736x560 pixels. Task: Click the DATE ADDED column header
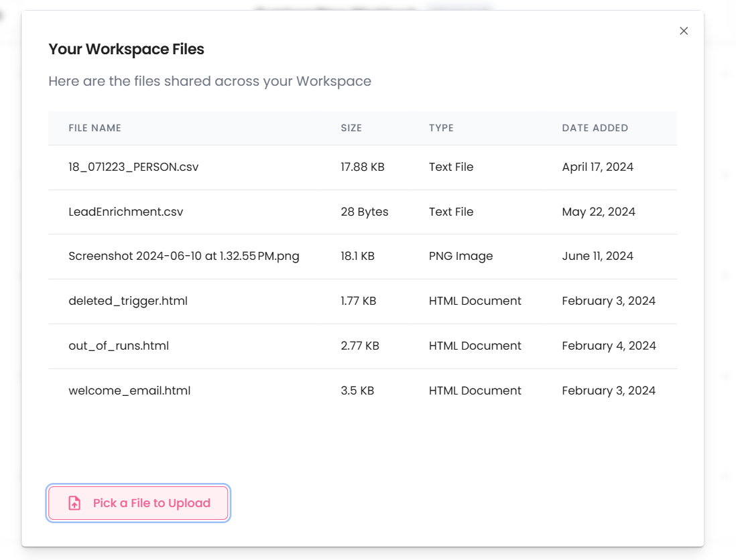[595, 128]
